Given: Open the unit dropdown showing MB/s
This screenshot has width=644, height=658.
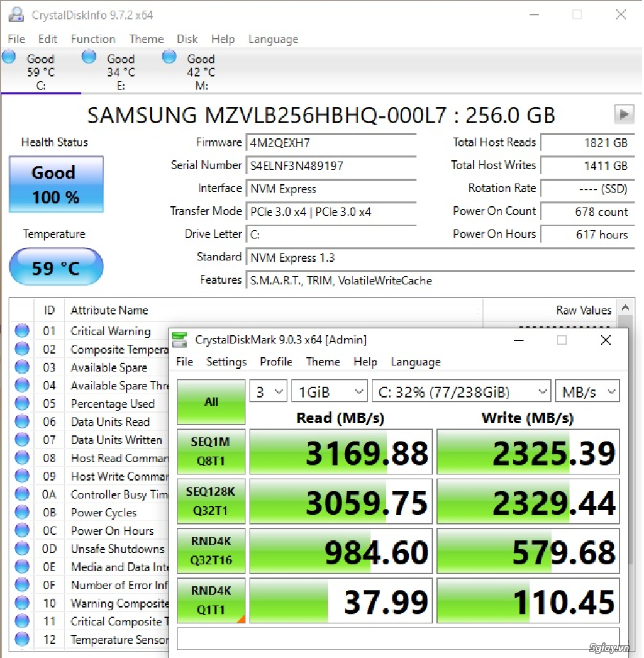Looking at the screenshot, I should pos(587,391).
